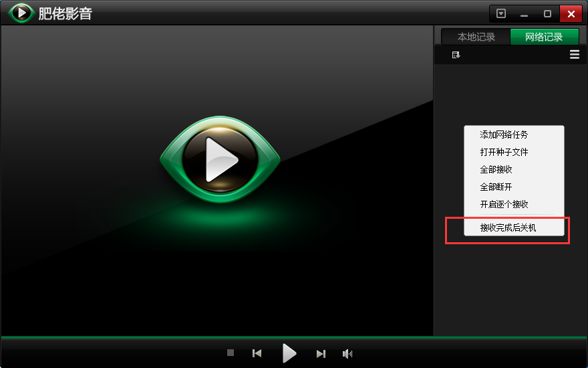Screen dimensions: 588x368
Task: Choose 全部接收 in the menu
Action: [514, 169]
